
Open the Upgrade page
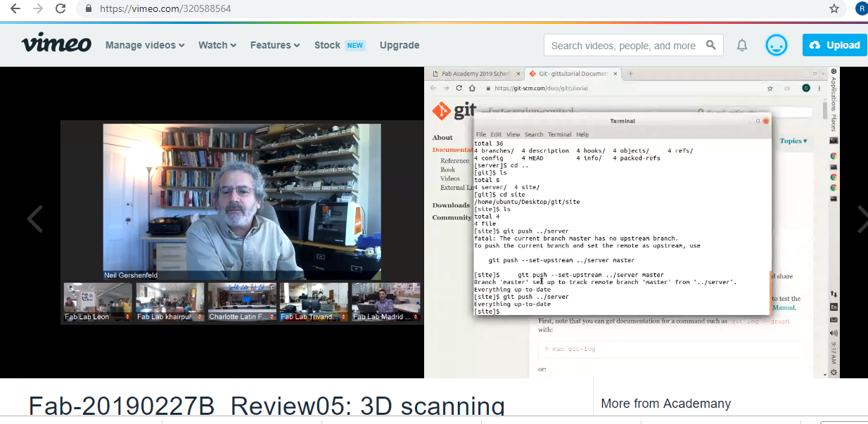[400, 45]
